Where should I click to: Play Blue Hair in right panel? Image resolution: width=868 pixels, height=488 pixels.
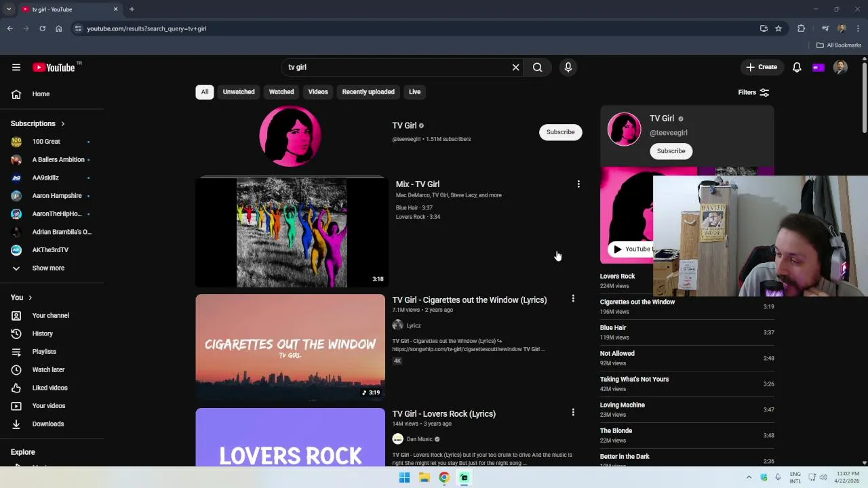[686, 332]
